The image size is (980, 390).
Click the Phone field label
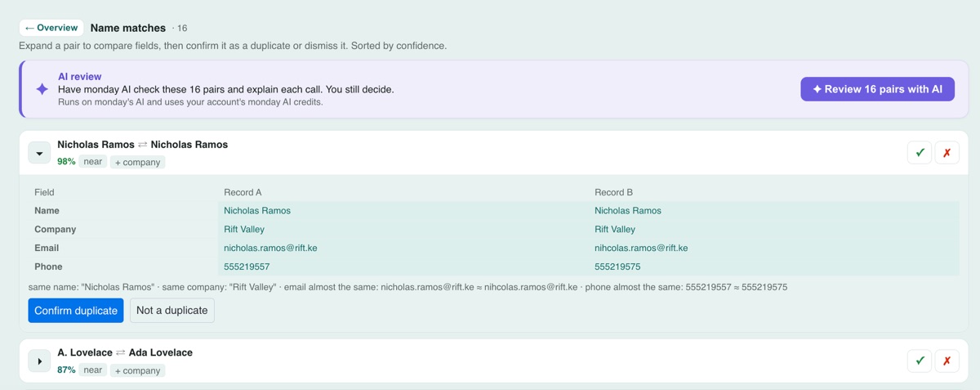(x=48, y=267)
